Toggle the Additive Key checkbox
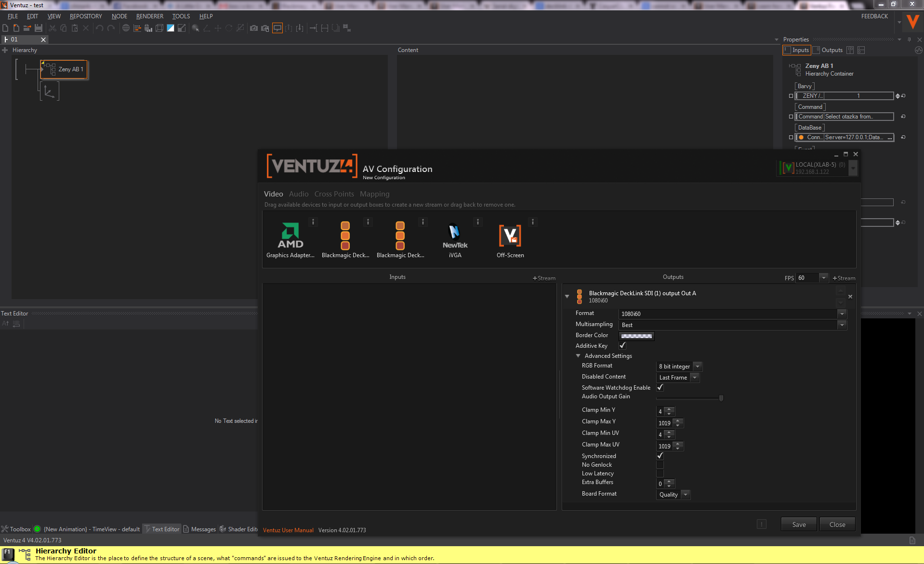 (x=622, y=345)
